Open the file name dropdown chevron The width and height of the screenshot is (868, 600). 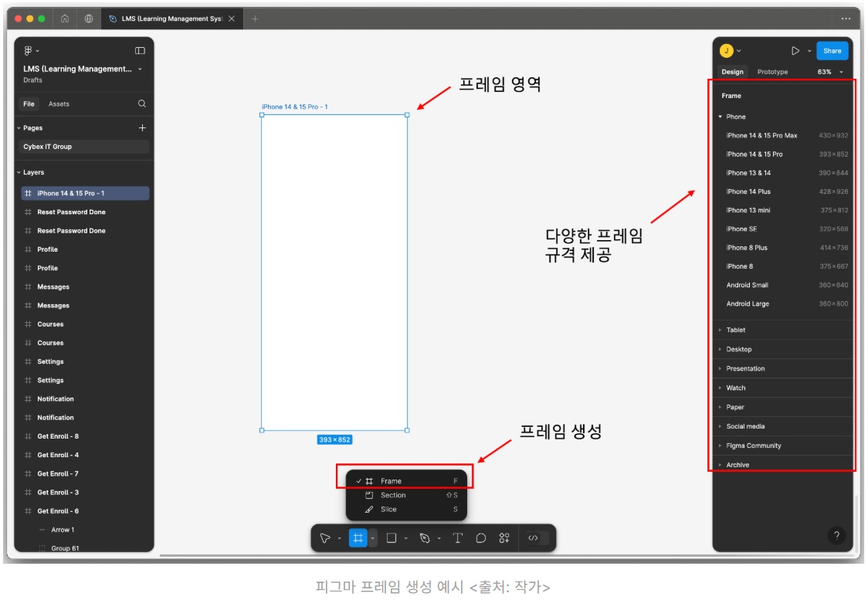tap(140, 69)
